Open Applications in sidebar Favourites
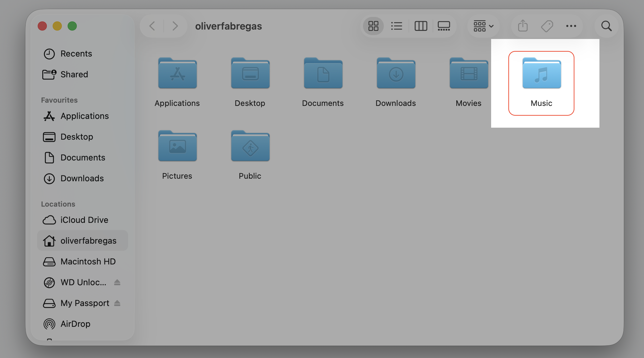The image size is (644, 358). tap(83, 116)
